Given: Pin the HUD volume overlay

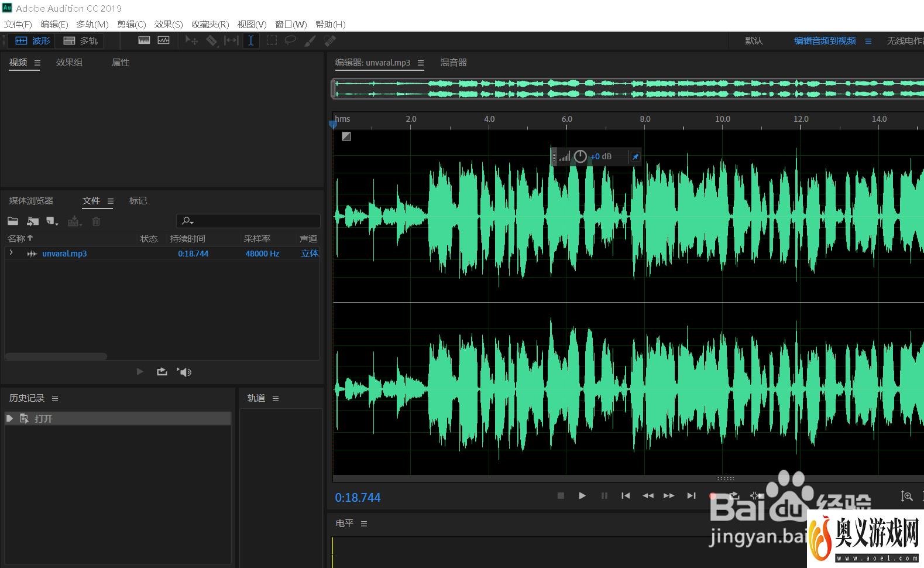Looking at the screenshot, I should point(635,157).
